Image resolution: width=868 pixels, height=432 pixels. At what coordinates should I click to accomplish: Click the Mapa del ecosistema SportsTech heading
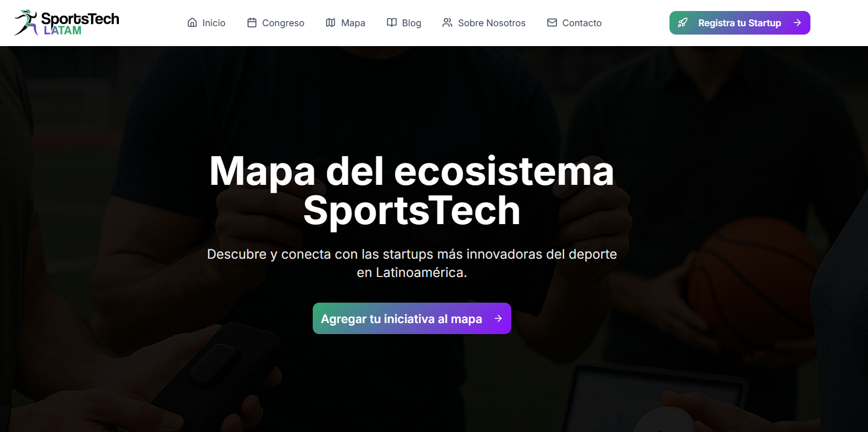pyautogui.click(x=412, y=191)
